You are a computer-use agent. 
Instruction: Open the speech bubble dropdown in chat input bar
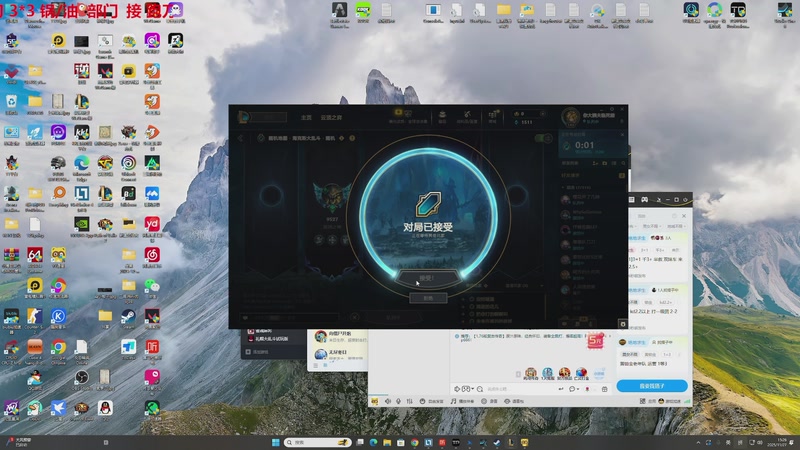[574, 389]
